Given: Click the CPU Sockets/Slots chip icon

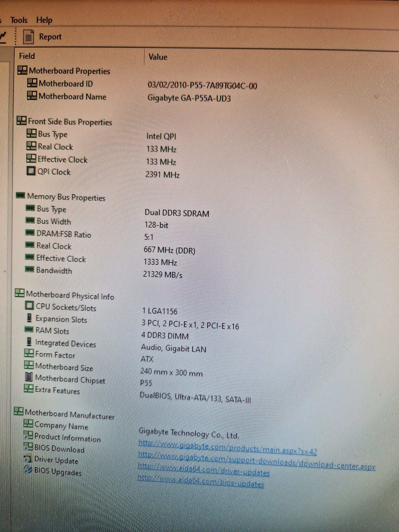Looking at the screenshot, I should click(x=29, y=305).
